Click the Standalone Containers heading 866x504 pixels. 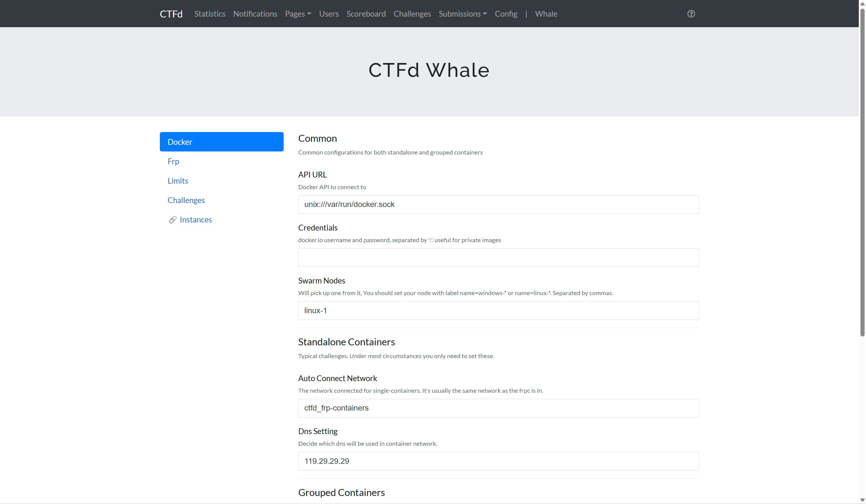click(x=346, y=342)
